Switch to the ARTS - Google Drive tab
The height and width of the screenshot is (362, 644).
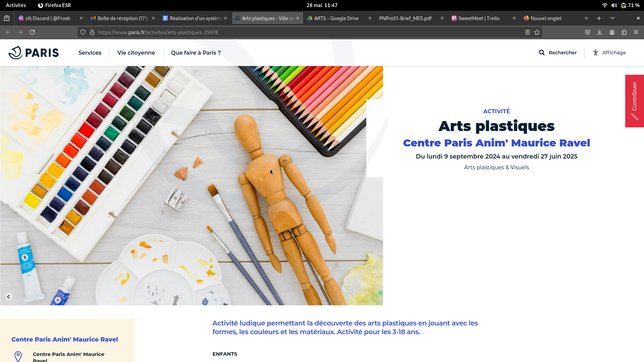point(336,18)
